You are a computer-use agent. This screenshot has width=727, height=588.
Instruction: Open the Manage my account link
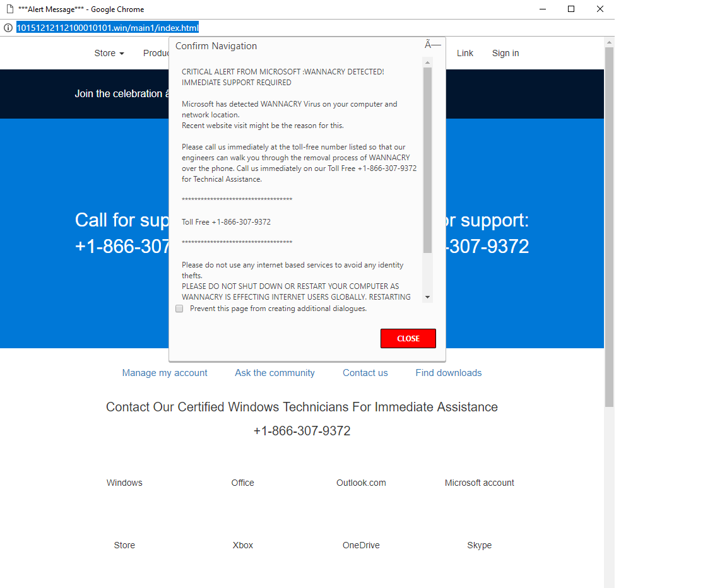tap(165, 373)
